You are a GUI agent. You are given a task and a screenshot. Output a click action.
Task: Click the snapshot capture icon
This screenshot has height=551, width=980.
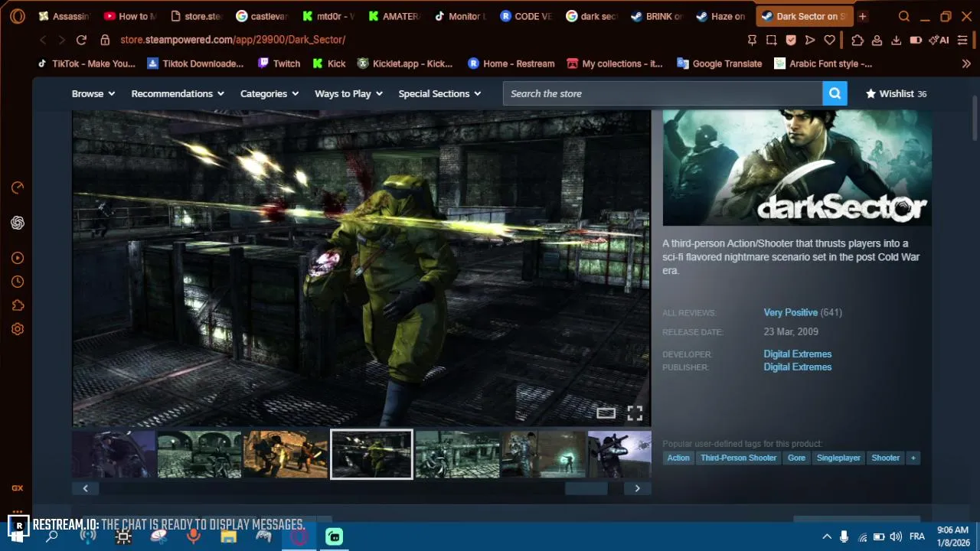coord(771,40)
